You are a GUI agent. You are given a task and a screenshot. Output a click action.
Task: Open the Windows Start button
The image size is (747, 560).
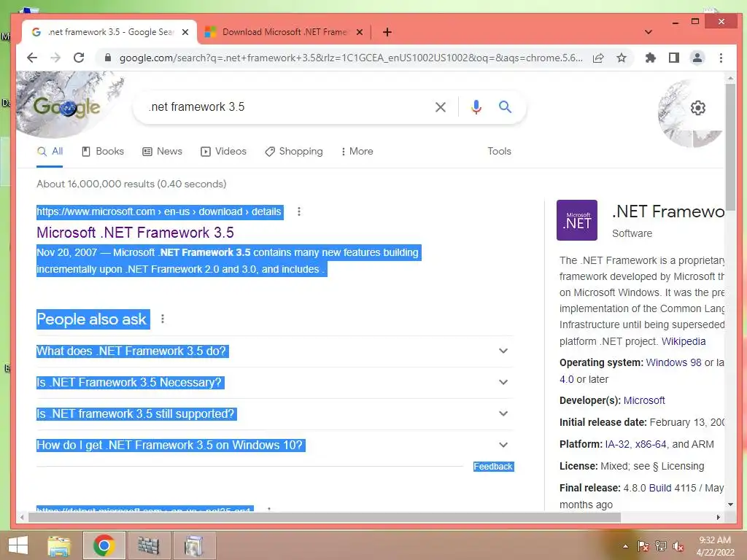pos(18,545)
